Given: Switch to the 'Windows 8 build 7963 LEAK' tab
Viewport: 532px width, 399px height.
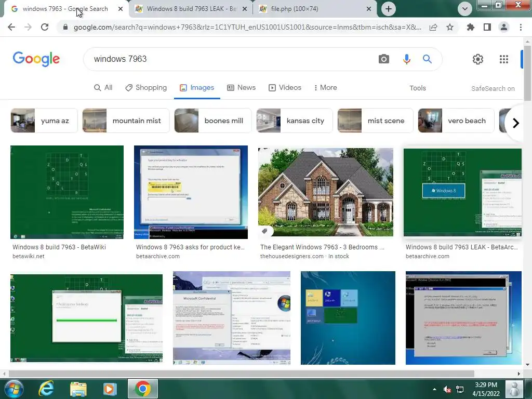Looking at the screenshot, I should click(x=191, y=9).
